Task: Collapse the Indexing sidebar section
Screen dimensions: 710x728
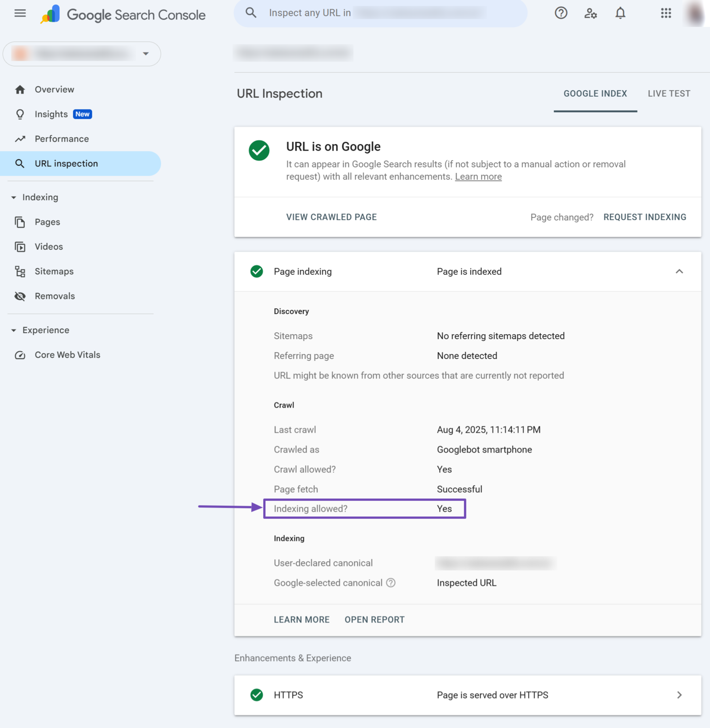Action: point(14,197)
